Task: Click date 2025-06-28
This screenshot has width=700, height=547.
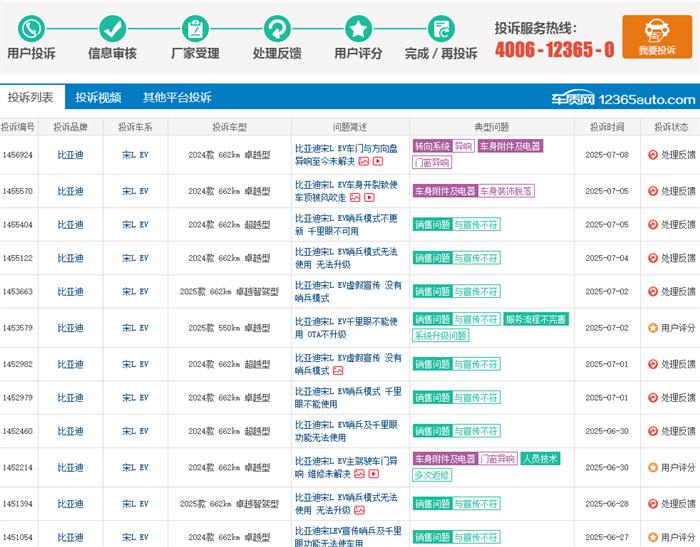Action: [x=607, y=504]
